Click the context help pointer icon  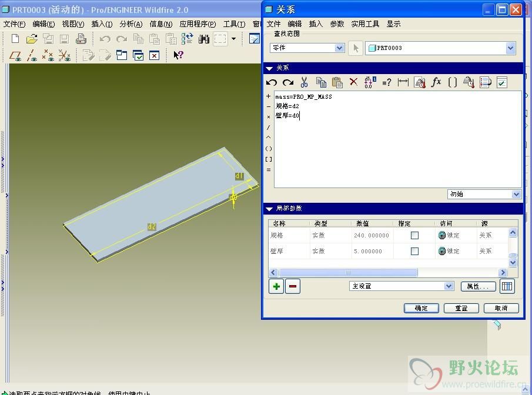(178, 55)
